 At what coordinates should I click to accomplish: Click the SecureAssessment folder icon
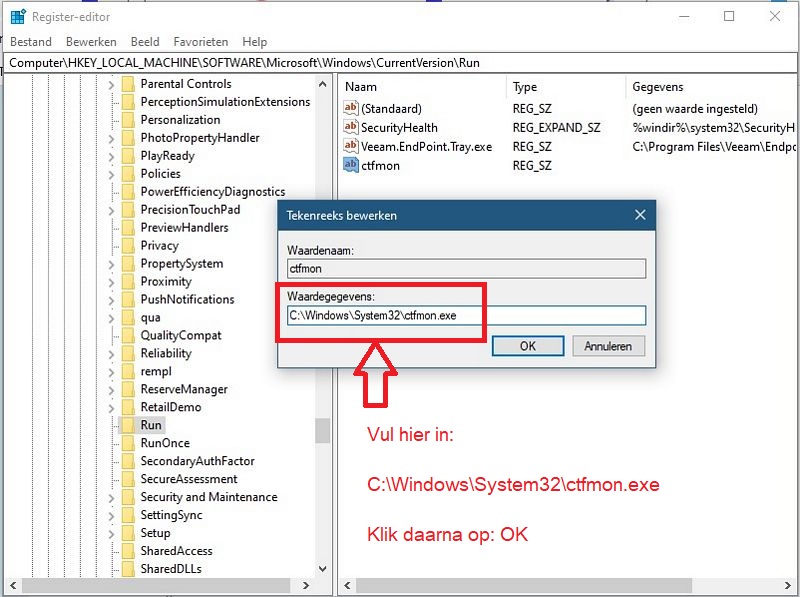(128, 479)
